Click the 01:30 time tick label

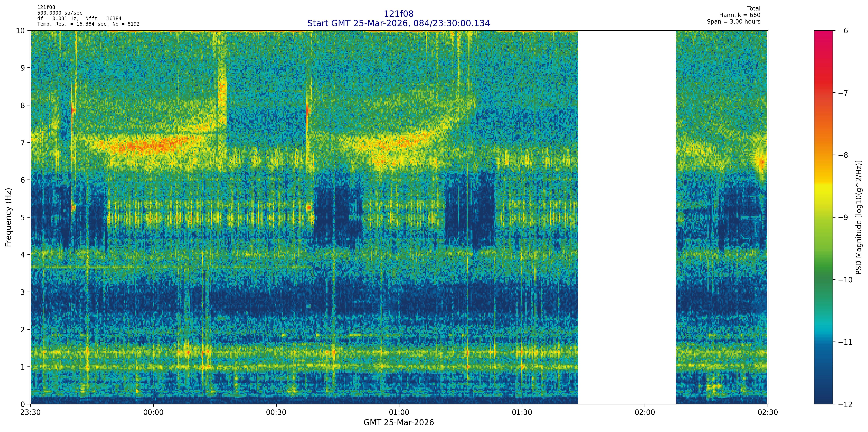point(522,412)
